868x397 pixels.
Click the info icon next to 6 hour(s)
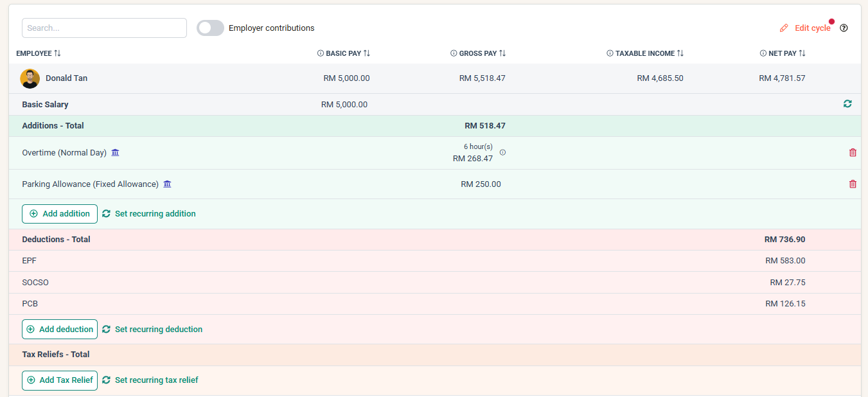pyautogui.click(x=502, y=152)
